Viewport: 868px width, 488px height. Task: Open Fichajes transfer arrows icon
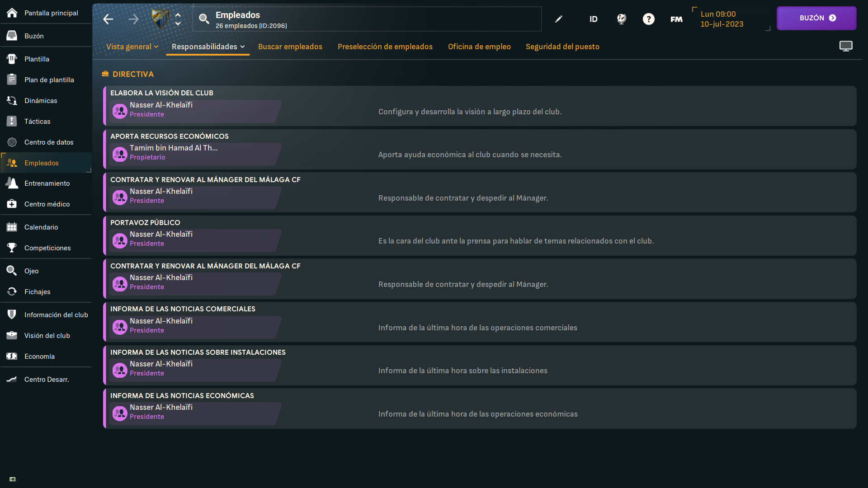click(x=12, y=291)
